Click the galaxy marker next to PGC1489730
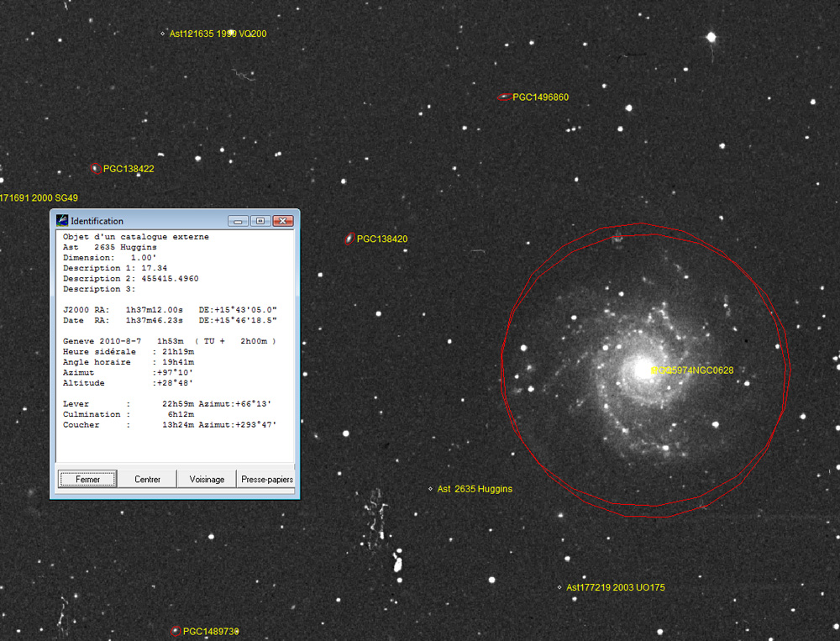 pos(175,631)
